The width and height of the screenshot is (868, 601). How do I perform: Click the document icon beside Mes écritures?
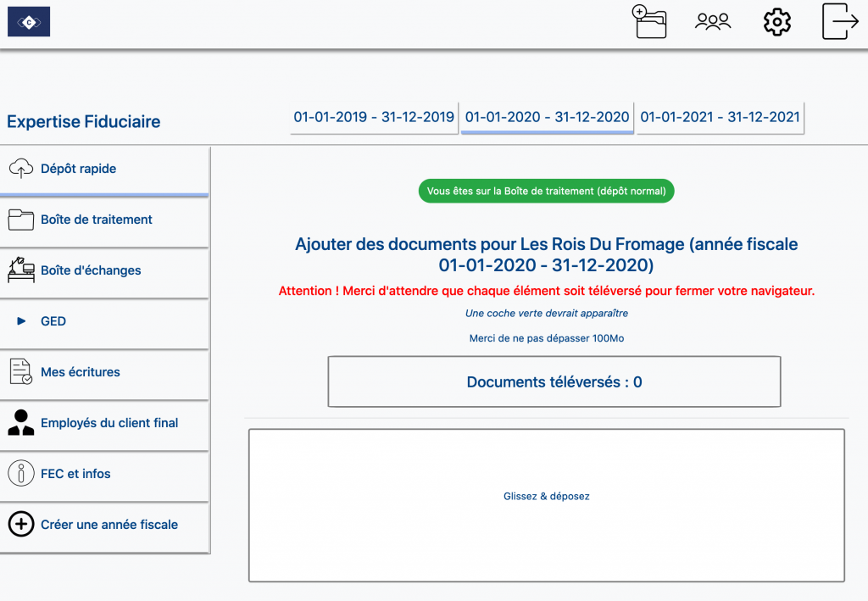pos(21,371)
